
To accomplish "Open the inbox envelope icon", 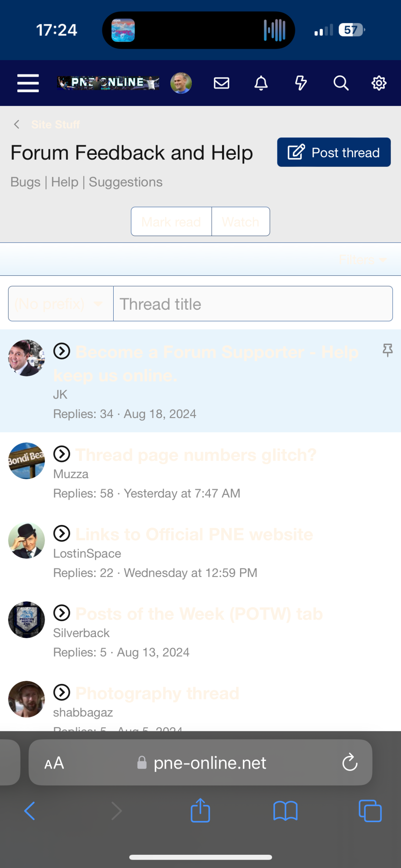I will [221, 83].
